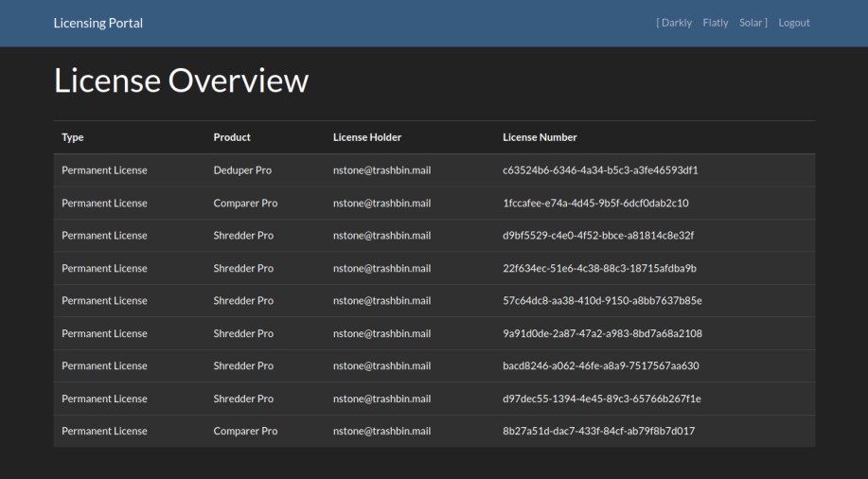Select the License Holder column header
The width and height of the screenshot is (868, 479).
click(367, 137)
